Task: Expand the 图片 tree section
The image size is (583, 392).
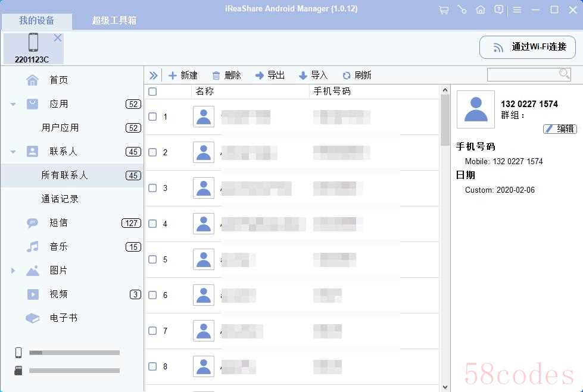Action: tap(13, 271)
